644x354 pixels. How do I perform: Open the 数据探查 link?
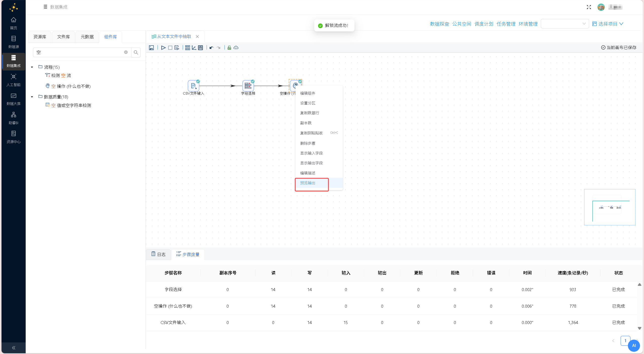click(x=439, y=24)
